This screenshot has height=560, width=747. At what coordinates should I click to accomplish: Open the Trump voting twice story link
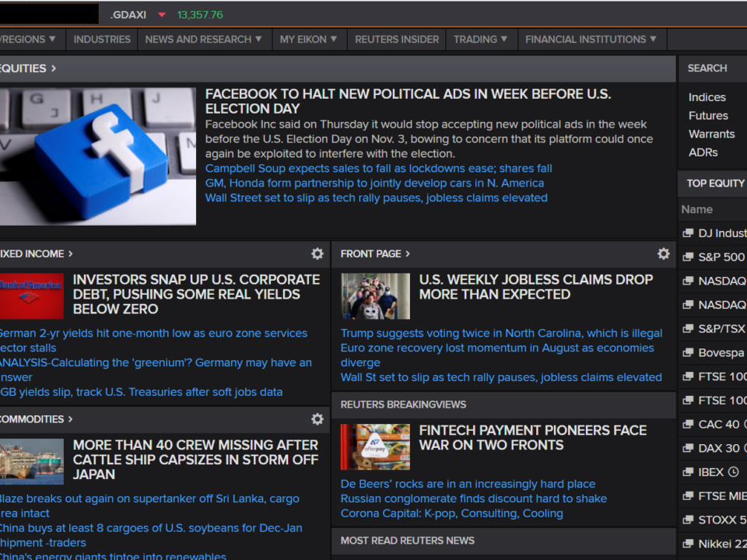(501, 334)
